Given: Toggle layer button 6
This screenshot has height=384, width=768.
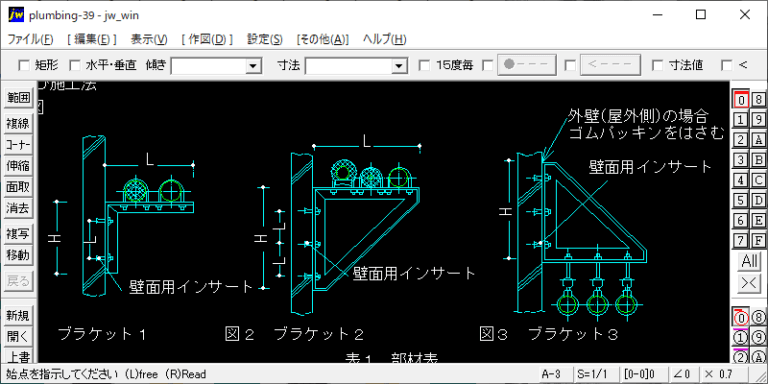Looking at the screenshot, I should coord(741,220).
